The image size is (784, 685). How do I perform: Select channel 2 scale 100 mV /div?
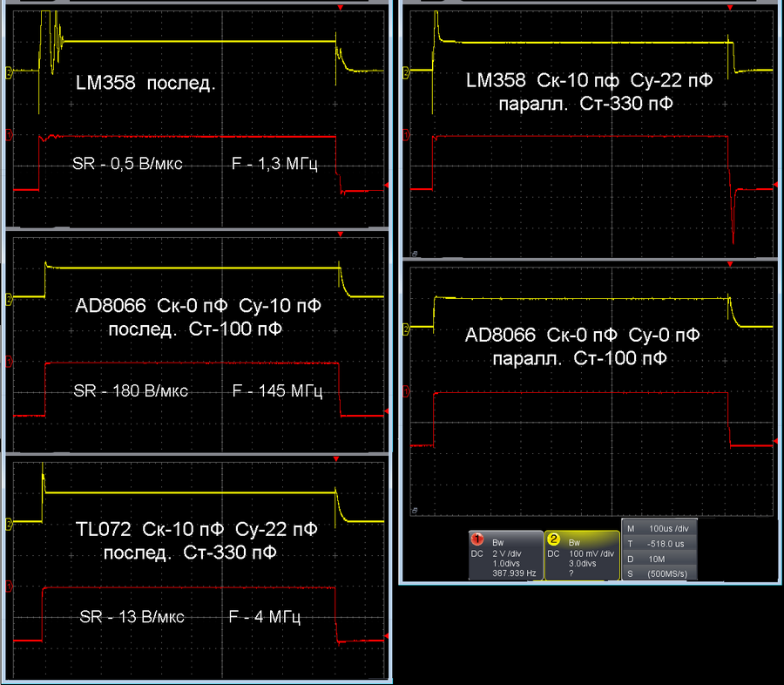(591, 554)
